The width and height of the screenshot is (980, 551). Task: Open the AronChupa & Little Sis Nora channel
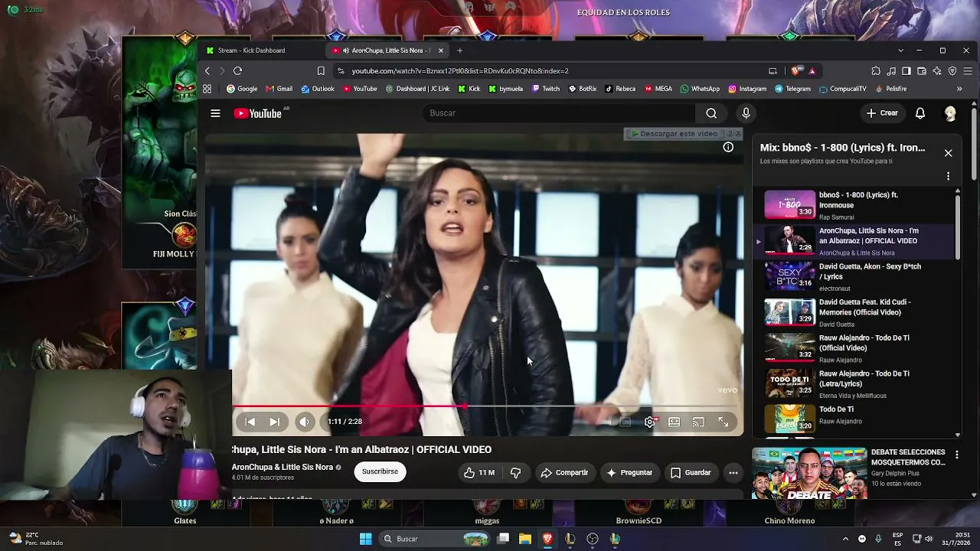click(283, 467)
